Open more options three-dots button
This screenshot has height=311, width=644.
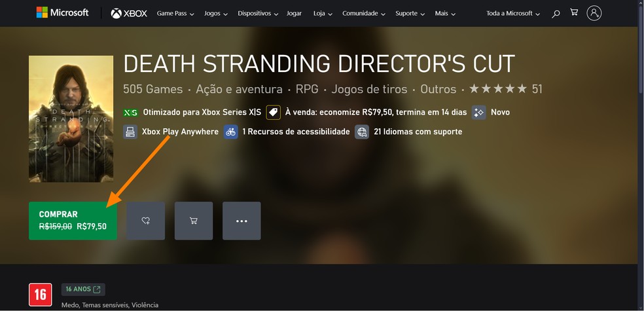pos(241,221)
